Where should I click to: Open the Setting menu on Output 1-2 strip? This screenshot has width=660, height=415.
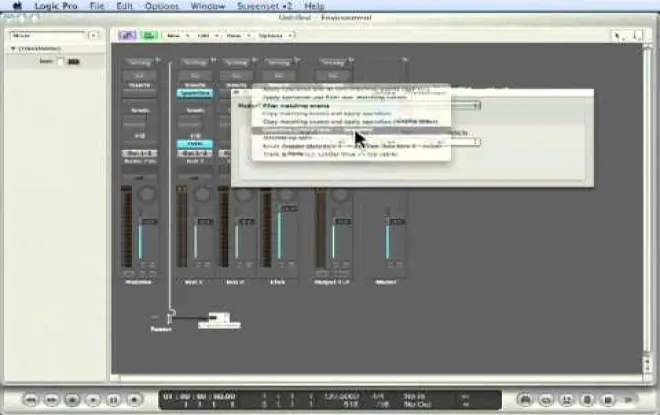(333, 63)
